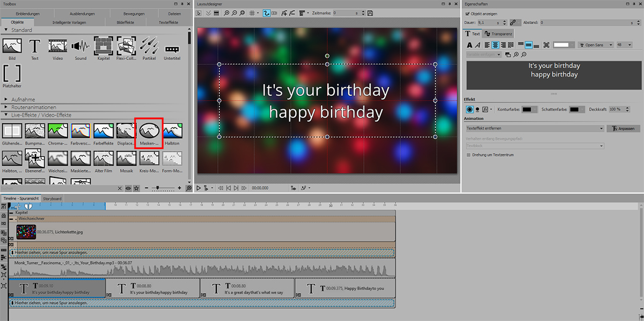Image resolution: width=644 pixels, height=321 pixels.
Task: Click the grid icon in Layoutdesigner toolbar
Action: (253, 13)
